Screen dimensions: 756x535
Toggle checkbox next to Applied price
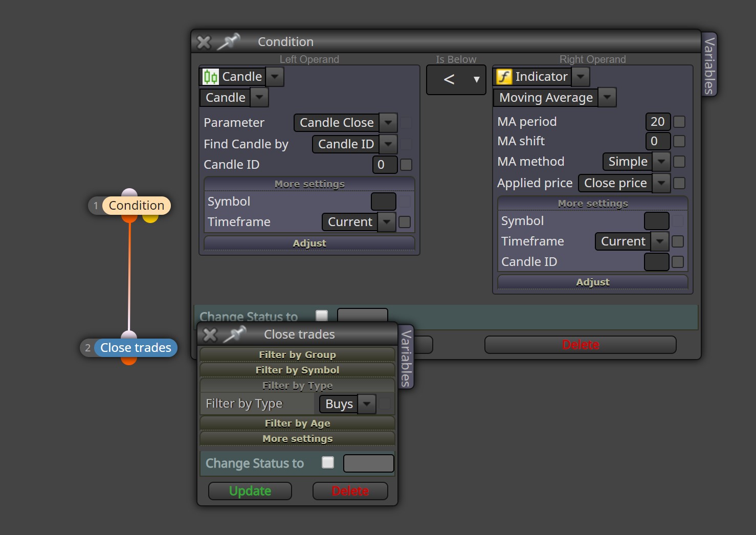pos(679,183)
